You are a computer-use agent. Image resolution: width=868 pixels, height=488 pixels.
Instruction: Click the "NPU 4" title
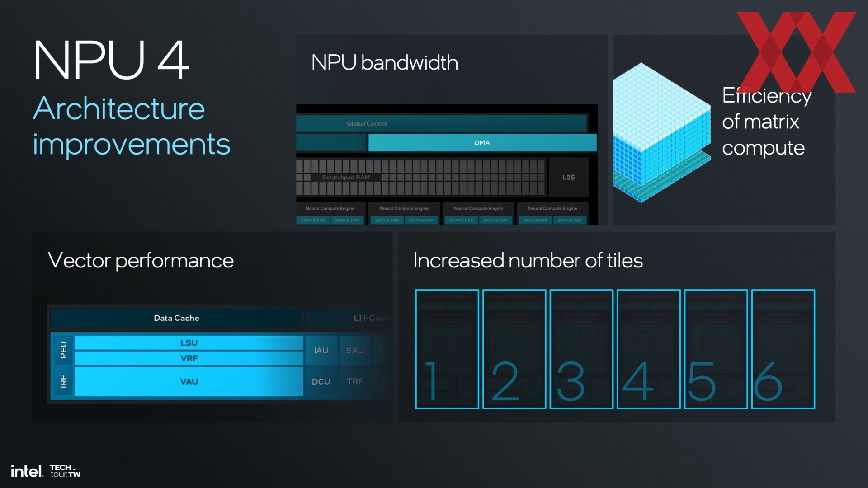coord(111,60)
